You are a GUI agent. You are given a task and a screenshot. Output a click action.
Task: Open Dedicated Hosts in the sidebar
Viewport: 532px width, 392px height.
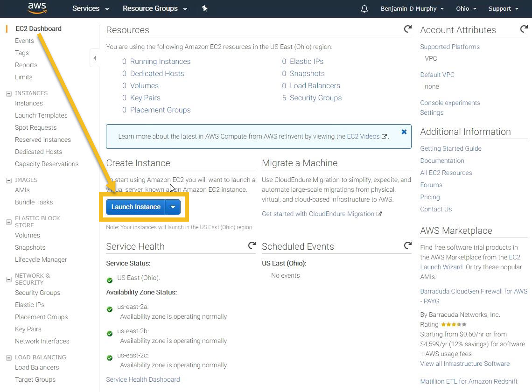38,152
